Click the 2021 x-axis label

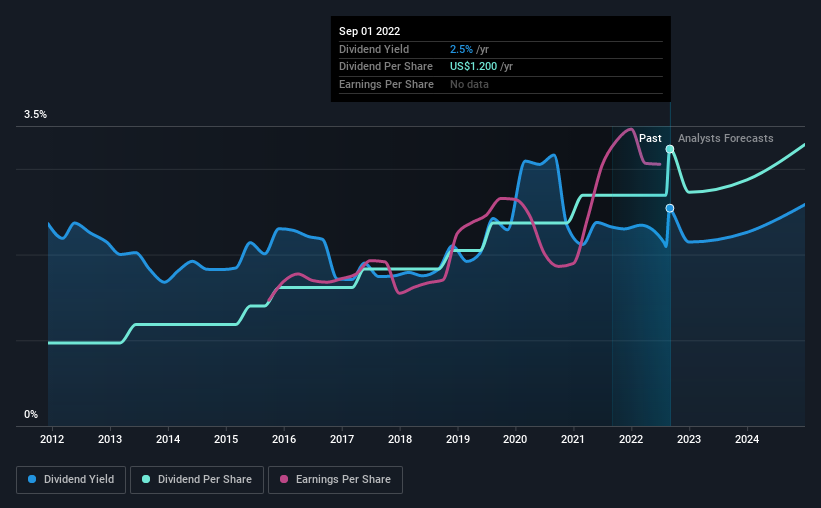tap(573, 439)
